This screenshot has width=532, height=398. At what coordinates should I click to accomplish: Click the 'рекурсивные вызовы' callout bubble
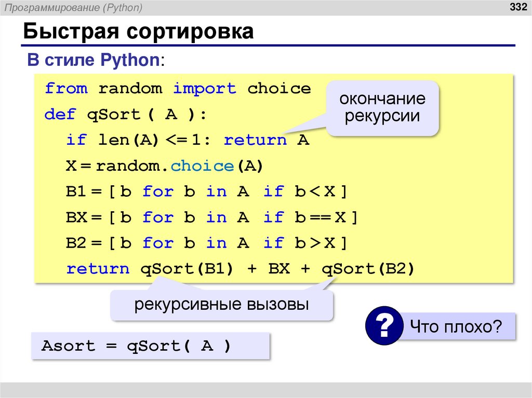pos(222,305)
